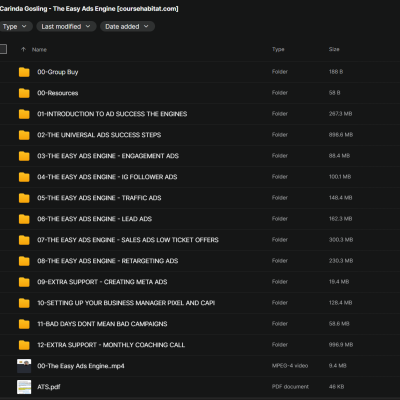The width and height of the screenshot is (400, 400).
Task: Click folder icon for 02-THE UNIVERSAL ADS SUCCESS STEPS
Action: (24, 135)
